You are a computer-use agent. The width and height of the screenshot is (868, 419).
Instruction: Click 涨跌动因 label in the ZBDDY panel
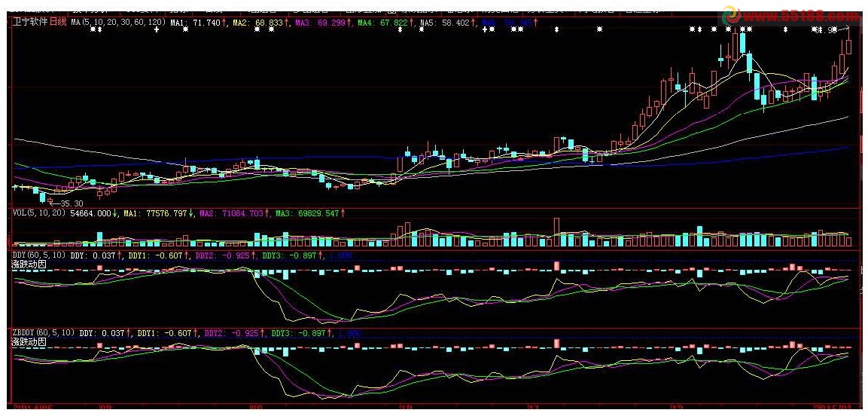29,343
